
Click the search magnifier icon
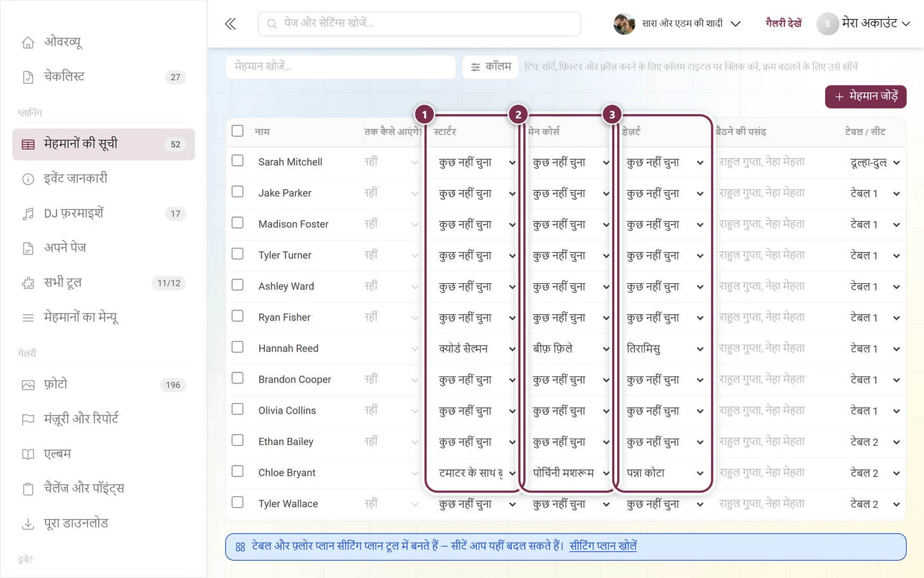272,24
